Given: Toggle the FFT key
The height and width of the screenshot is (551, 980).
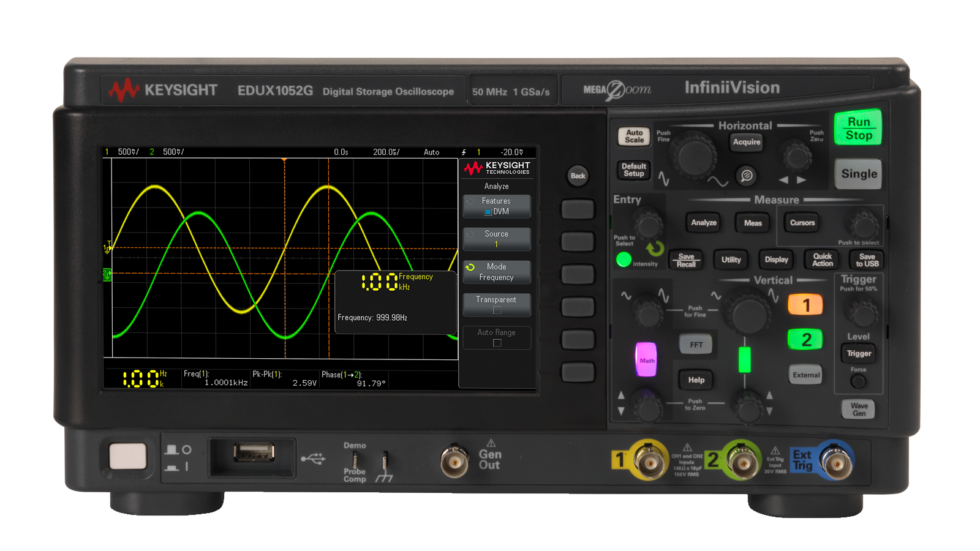Looking at the screenshot, I should (x=696, y=345).
